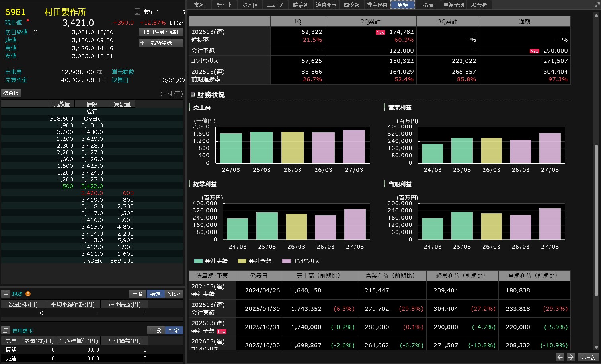Click the plus icon on 銘柄登録
The height and width of the screenshot is (364, 601).
coord(142,43)
